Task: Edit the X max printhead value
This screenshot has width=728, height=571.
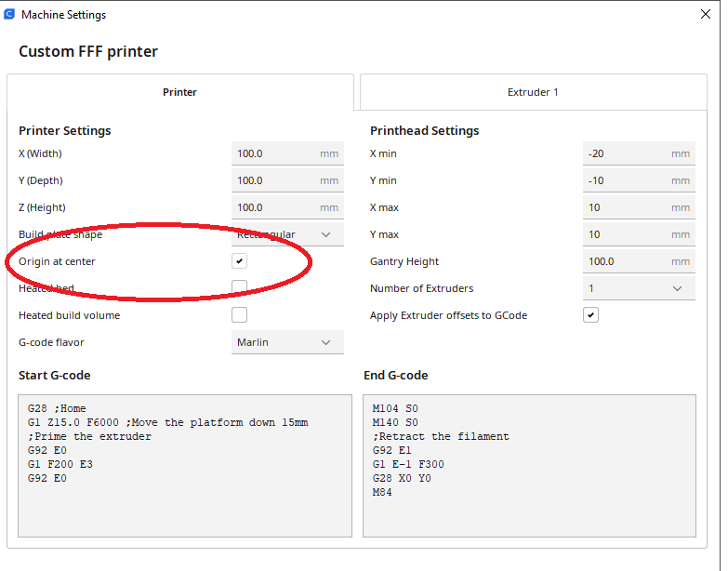Action: [639, 207]
